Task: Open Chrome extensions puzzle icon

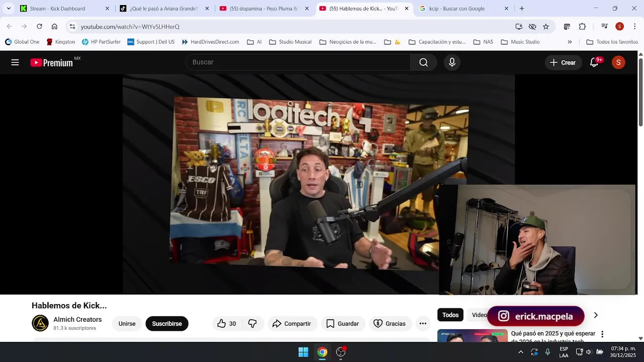Action: [582, 27]
